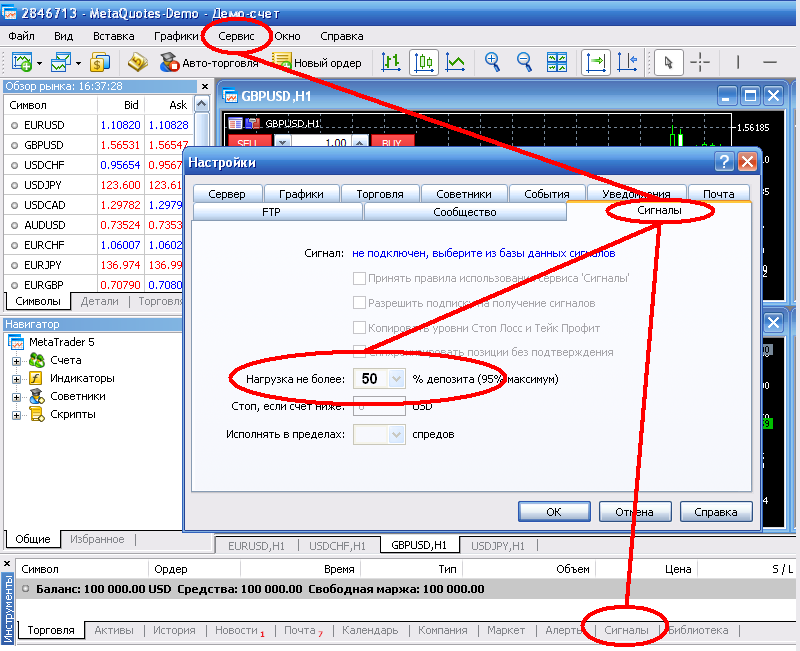The height and width of the screenshot is (651, 800).
Task: Select the vertical line tool
Action: tap(738, 62)
